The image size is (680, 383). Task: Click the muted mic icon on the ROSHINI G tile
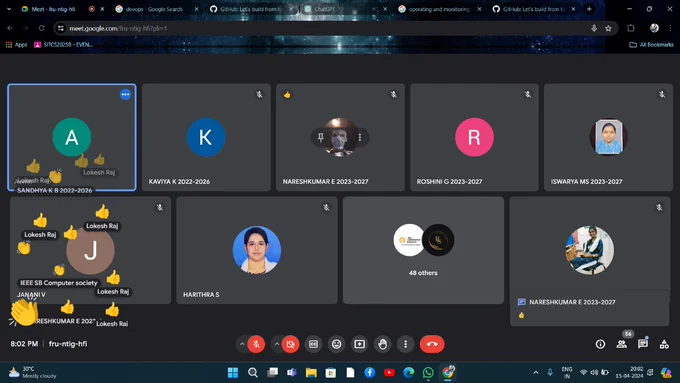(x=528, y=95)
